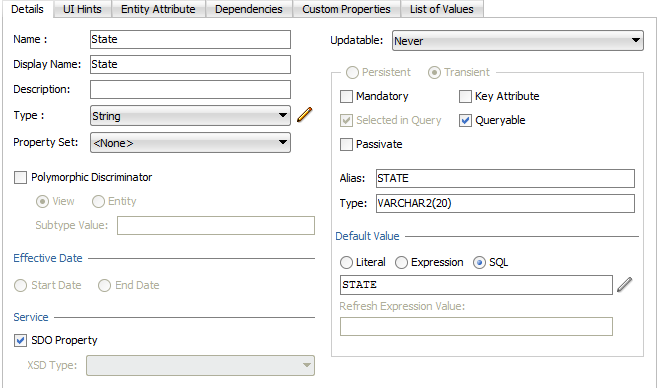Click the empty Description field
This screenshot has width=659, height=388.
pyautogui.click(x=190, y=90)
